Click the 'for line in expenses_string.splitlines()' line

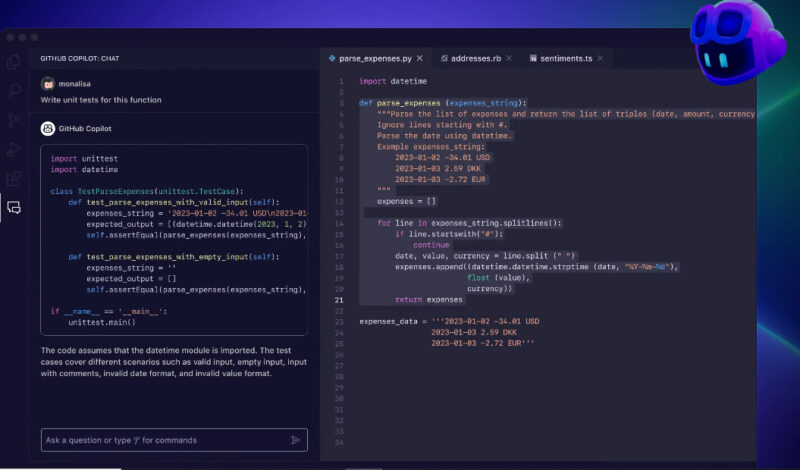[x=469, y=223]
